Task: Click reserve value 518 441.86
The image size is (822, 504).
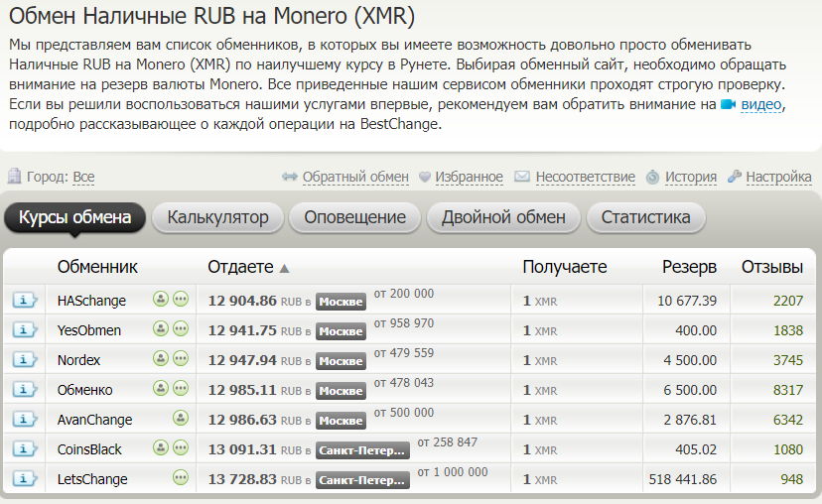Action: 683,479
